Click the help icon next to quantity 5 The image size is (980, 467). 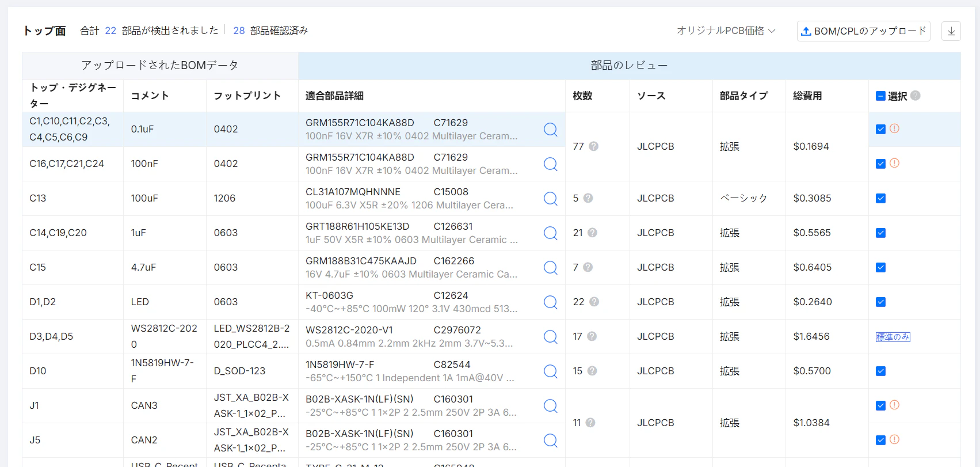[x=588, y=198]
